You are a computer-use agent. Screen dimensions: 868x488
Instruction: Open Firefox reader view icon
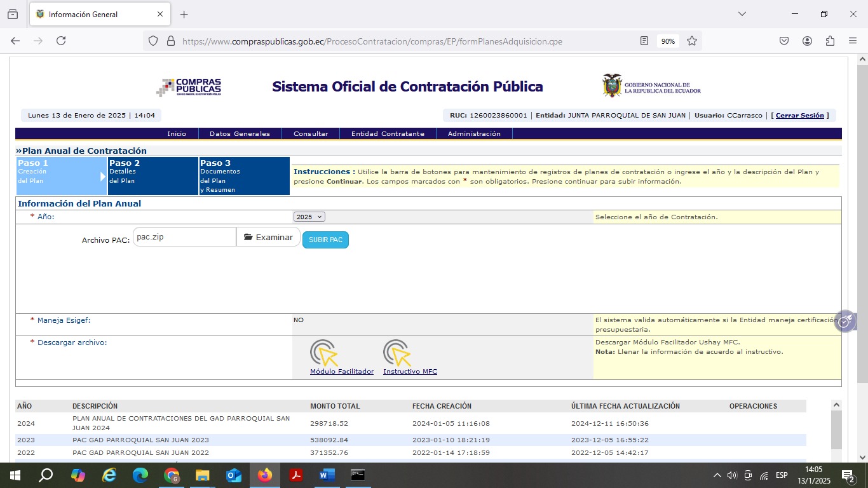[644, 41]
